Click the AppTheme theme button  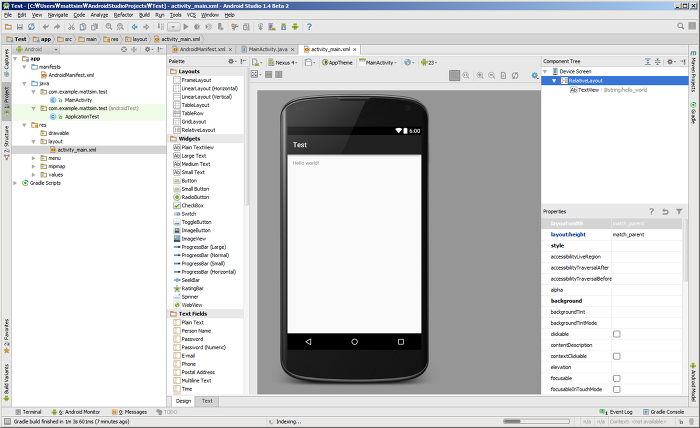pos(337,63)
